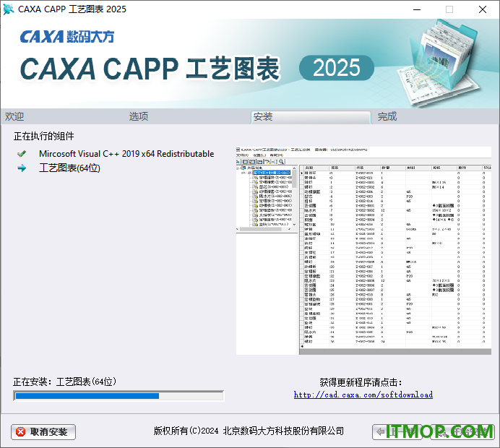Click the blue installation progress bar

click(x=118, y=396)
